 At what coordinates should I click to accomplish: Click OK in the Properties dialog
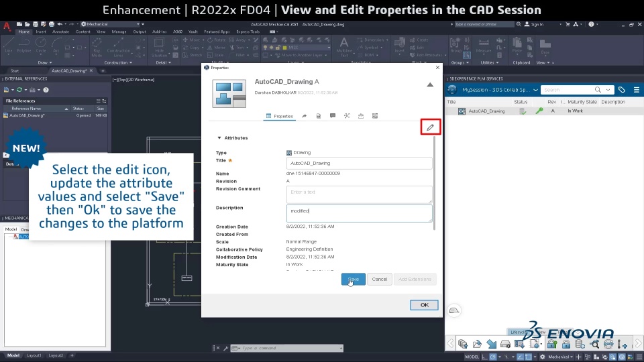click(x=424, y=305)
